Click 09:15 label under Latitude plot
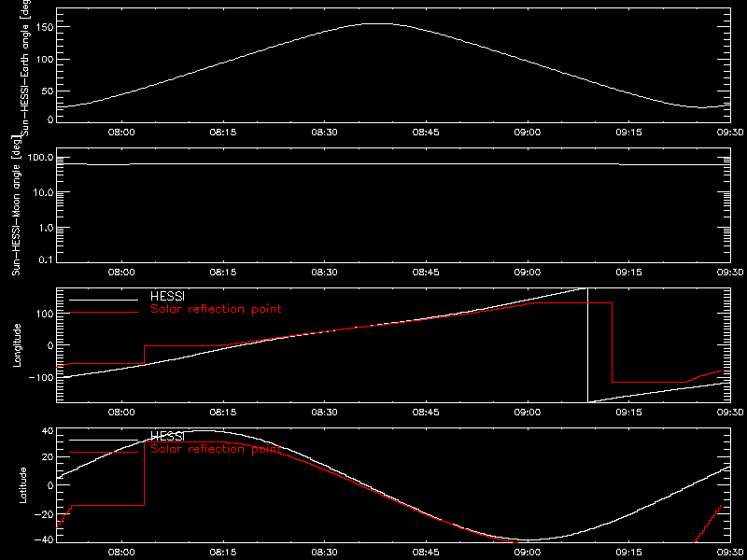The width and height of the screenshot is (747, 560). (x=628, y=552)
